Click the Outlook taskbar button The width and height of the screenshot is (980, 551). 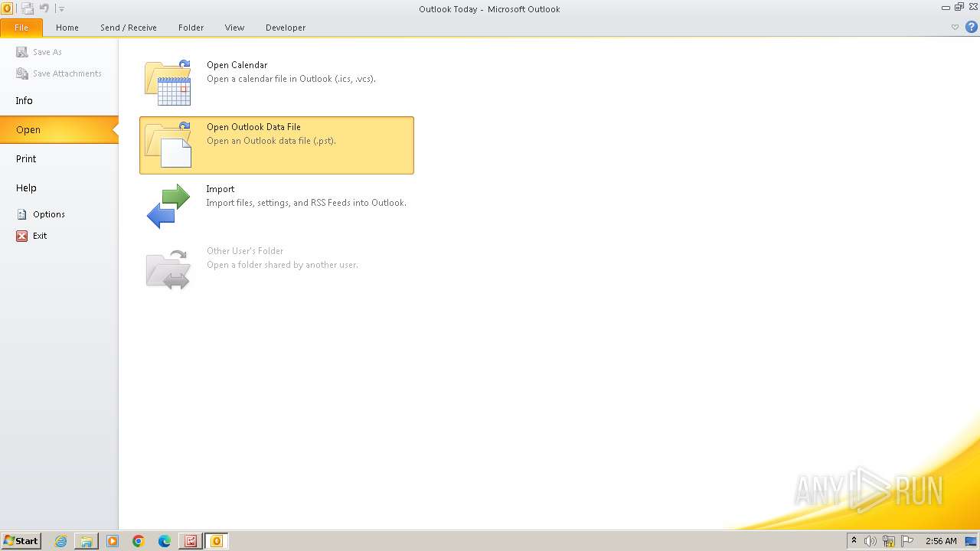(217, 541)
